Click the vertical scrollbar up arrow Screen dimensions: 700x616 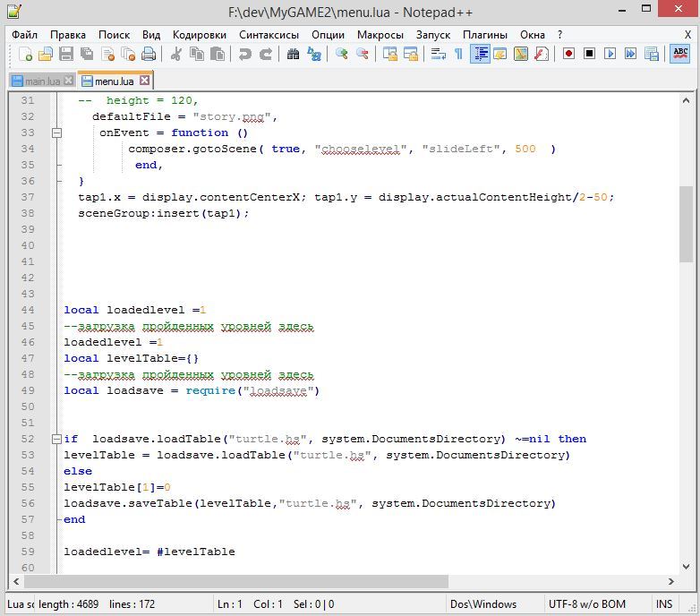click(x=687, y=100)
